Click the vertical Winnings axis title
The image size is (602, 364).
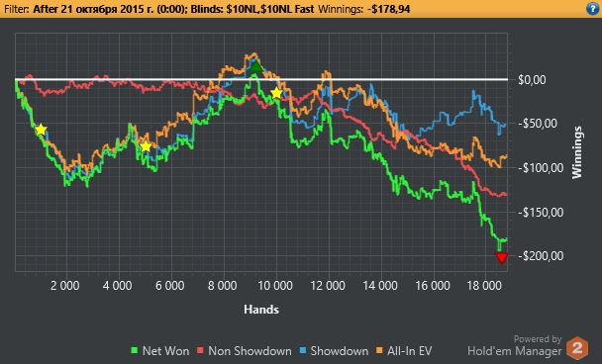tap(577, 152)
